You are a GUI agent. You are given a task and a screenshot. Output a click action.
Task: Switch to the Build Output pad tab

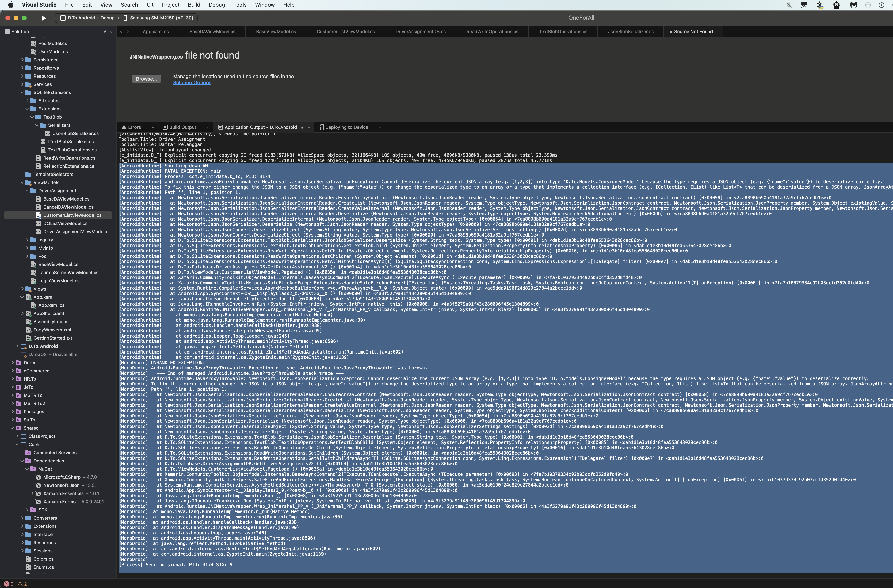click(x=182, y=128)
